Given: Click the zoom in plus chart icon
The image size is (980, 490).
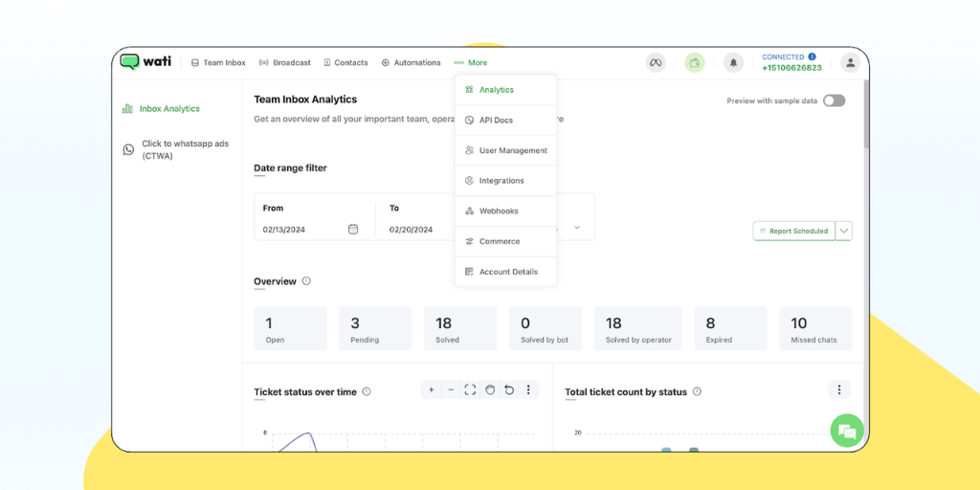Looking at the screenshot, I should [x=432, y=390].
